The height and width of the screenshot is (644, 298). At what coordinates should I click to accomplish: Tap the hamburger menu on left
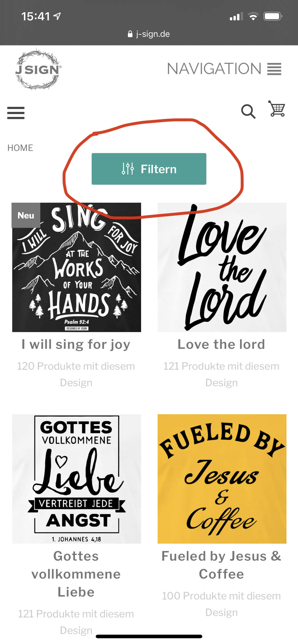coord(16,113)
